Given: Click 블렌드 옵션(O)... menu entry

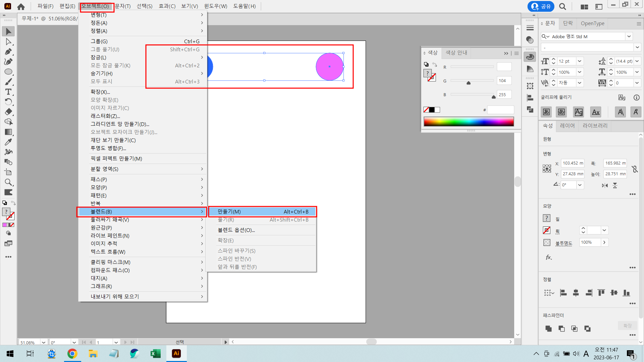Looking at the screenshot, I should 236,230.
